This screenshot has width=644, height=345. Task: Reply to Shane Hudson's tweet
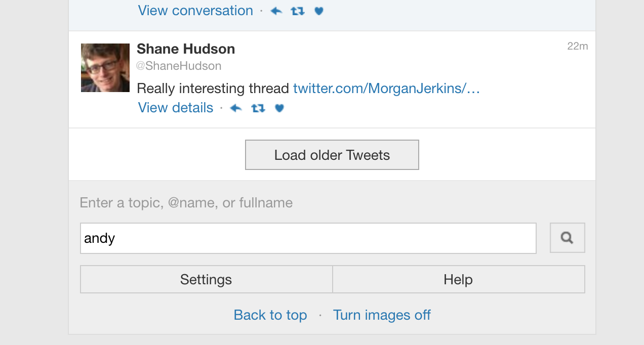(x=236, y=108)
